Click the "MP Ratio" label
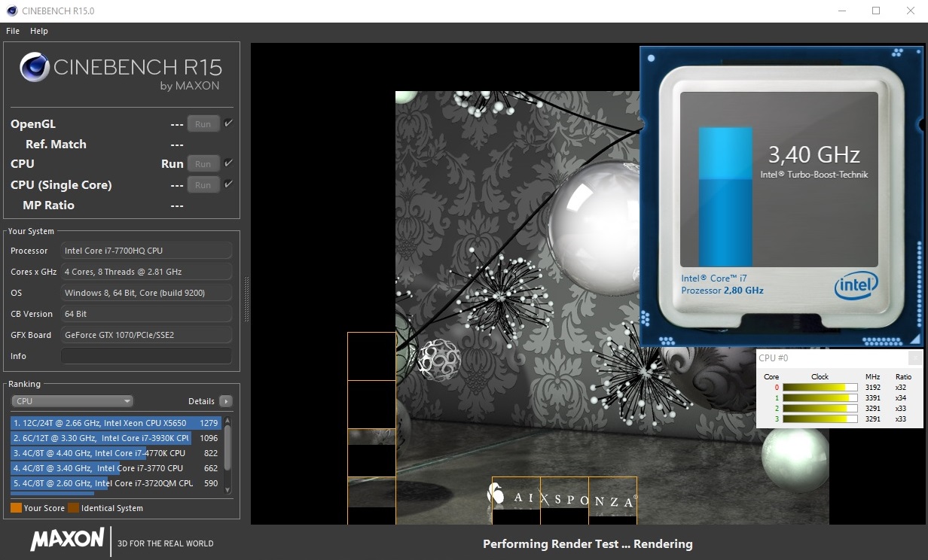This screenshot has width=928, height=560. pos(49,205)
